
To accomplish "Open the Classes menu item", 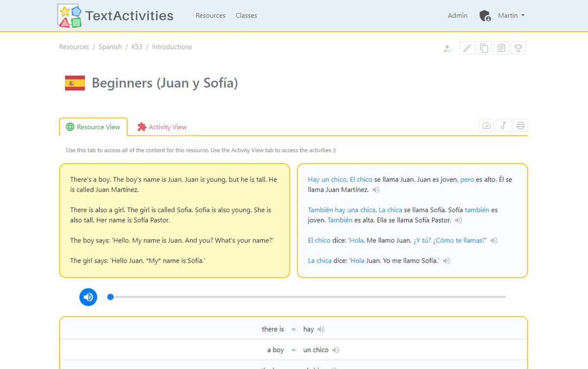I will (x=246, y=16).
